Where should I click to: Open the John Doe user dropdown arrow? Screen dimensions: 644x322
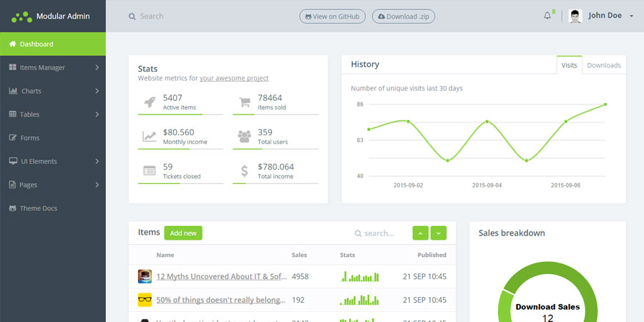(x=631, y=16)
